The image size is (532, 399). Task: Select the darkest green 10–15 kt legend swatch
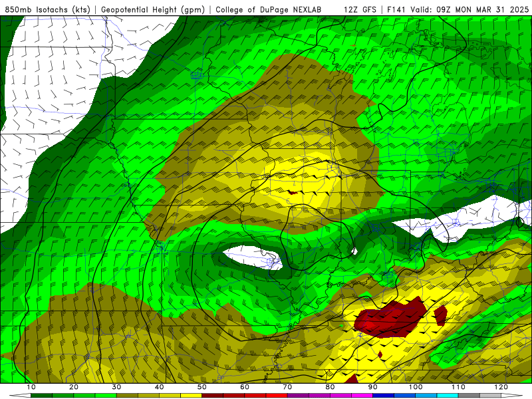point(41,396)
